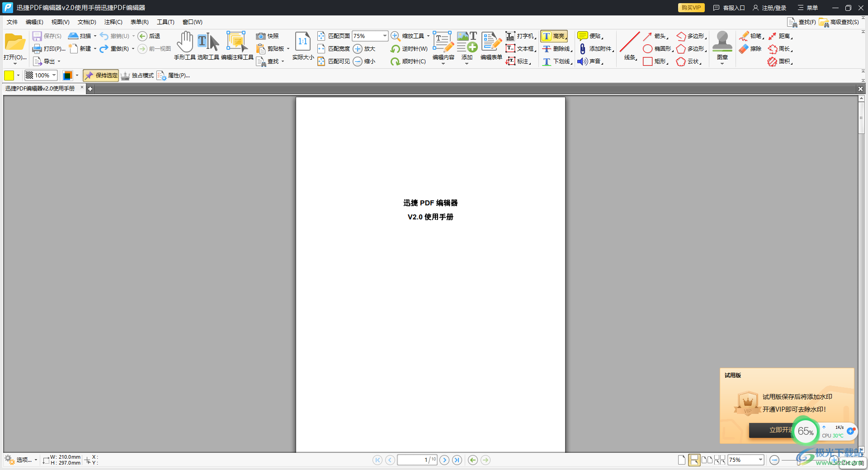Open the Comments (注释) menu
868x470 pixels.
[x=113, y=22]
